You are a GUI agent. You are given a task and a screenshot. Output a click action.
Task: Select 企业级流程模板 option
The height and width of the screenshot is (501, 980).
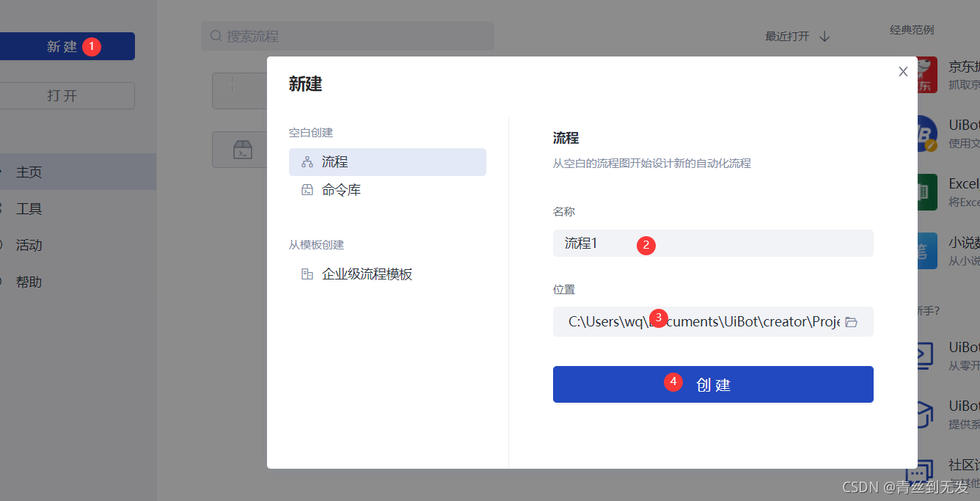tap(387, 274)
